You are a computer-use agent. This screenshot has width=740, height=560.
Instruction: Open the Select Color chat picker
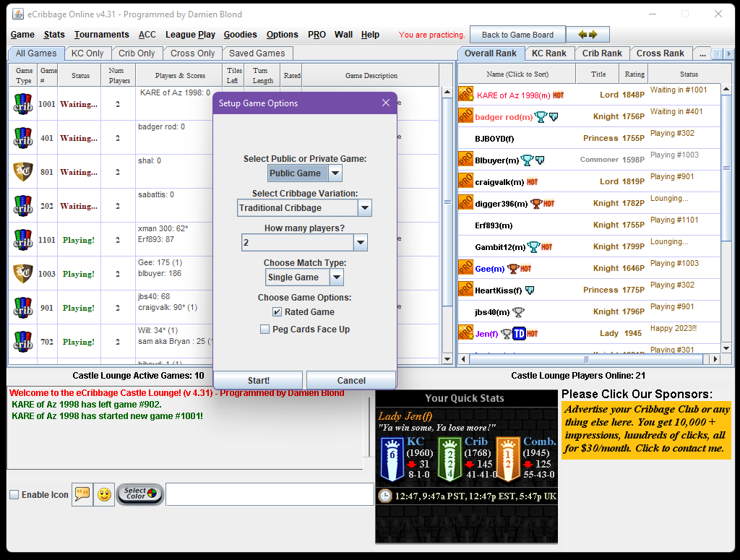[139, 494]
